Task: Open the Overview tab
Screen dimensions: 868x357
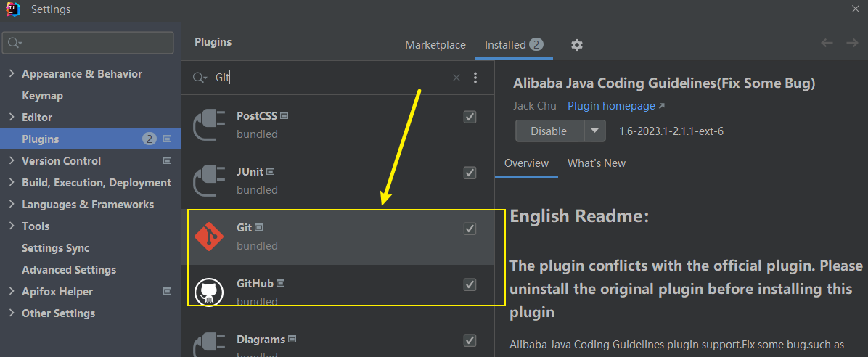Action: click(x=526, y=163)
